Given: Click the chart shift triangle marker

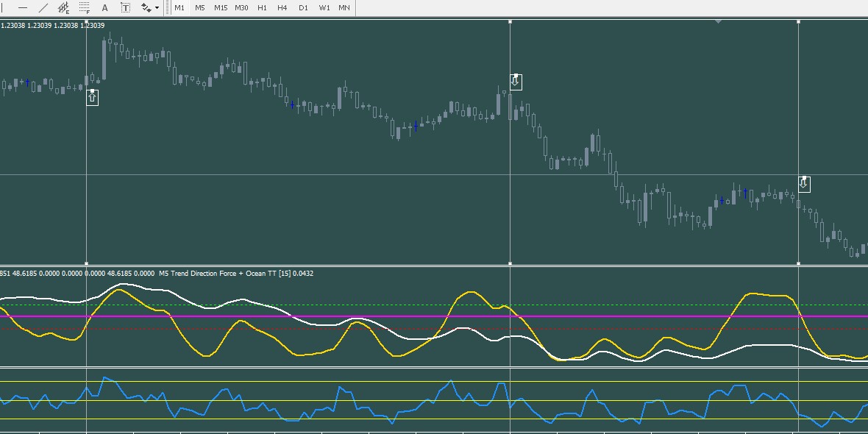Looking at the screenshot, I should coord(719,22).
